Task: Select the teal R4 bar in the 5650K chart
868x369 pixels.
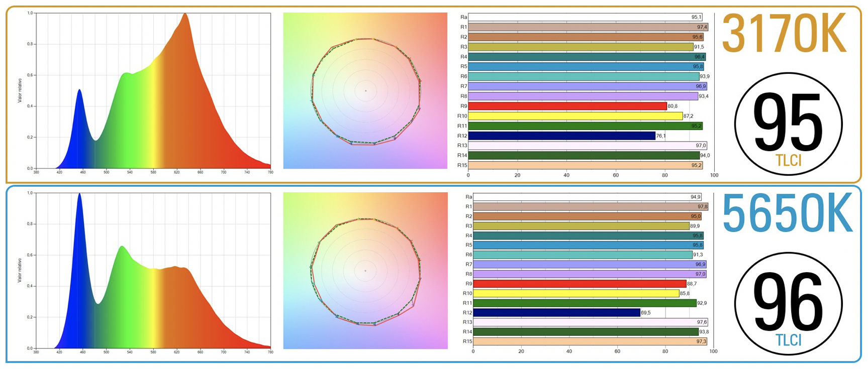Action: pyautogui.click(x=588, y=235)
